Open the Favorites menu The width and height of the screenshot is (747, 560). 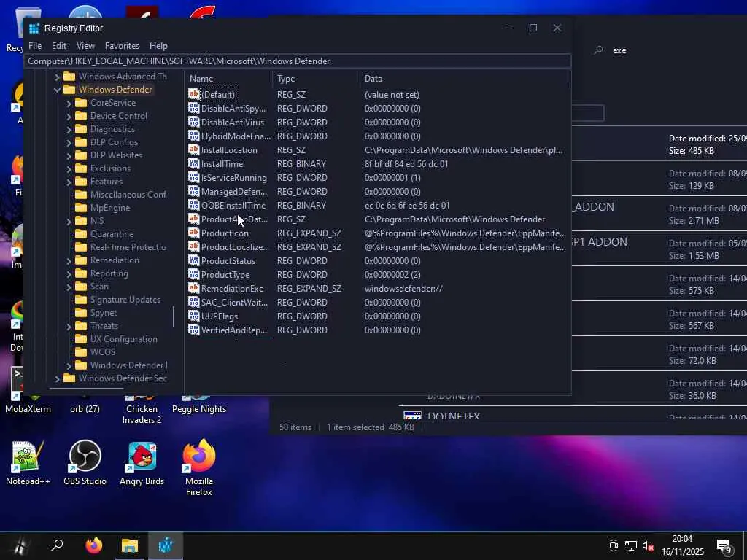[x=122, y=46]
